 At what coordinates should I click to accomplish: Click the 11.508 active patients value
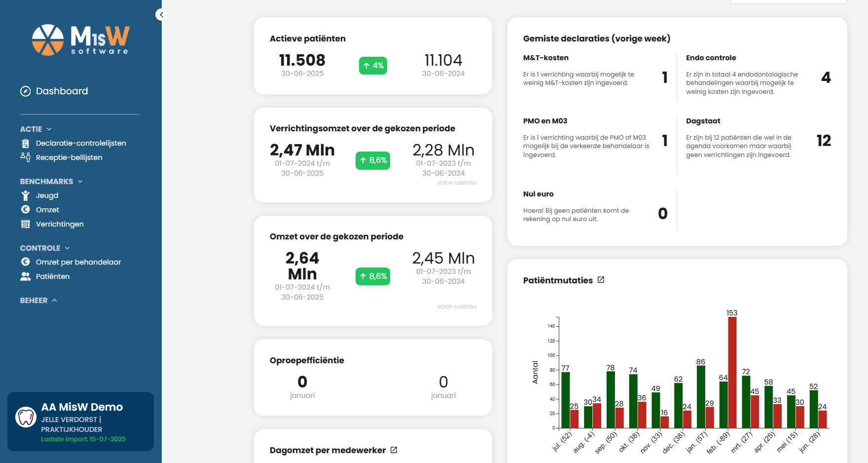pos(302,60)
